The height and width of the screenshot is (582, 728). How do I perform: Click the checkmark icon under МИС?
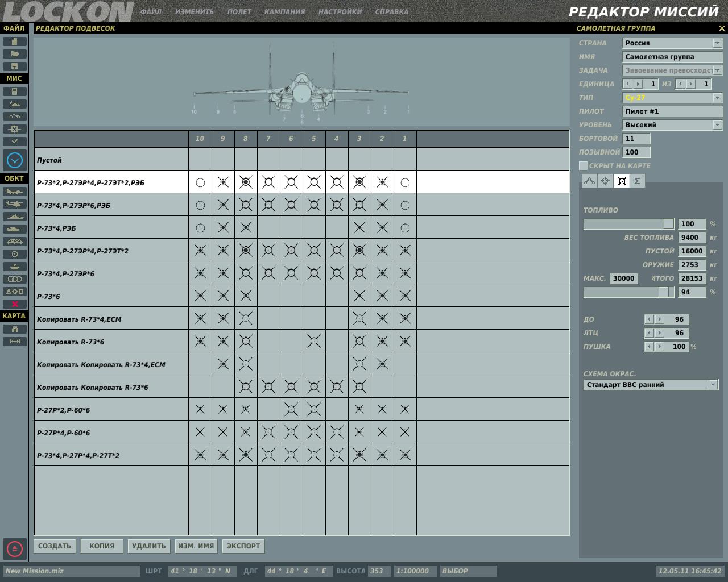click(x=15, y=142)
